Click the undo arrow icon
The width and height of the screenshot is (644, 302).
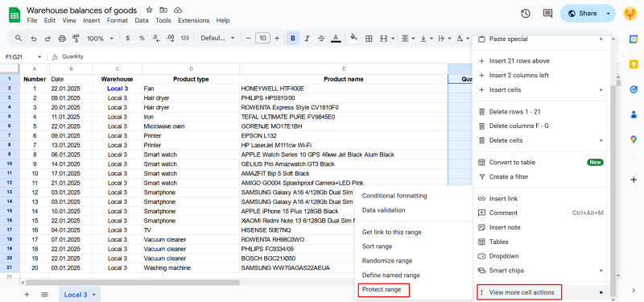pos(33,38)
